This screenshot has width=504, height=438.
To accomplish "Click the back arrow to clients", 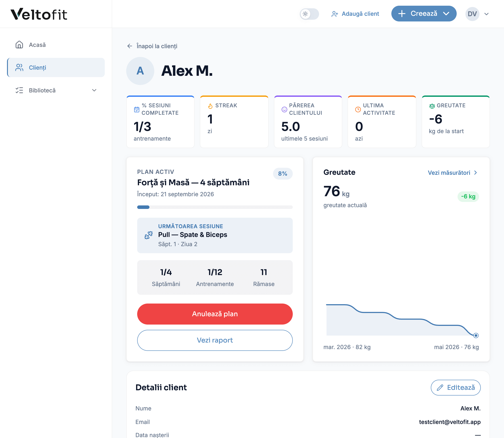I will pyautogui.click(x=130, y=46).
